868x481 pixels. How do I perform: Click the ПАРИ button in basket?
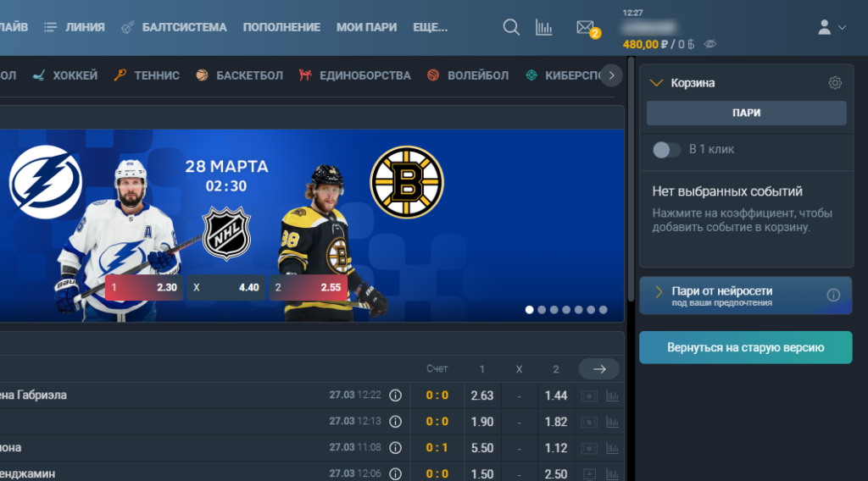click(x=746, y=113)
